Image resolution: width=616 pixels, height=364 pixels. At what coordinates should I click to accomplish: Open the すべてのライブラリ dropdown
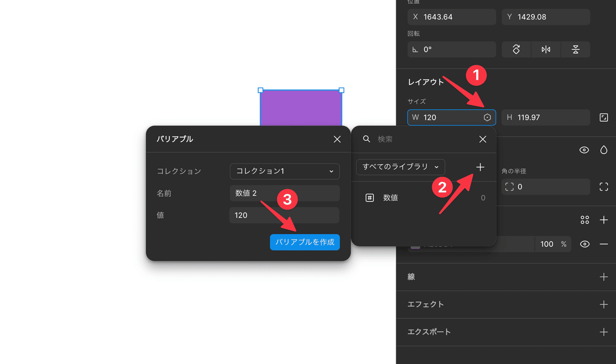(x=400, y=167)
